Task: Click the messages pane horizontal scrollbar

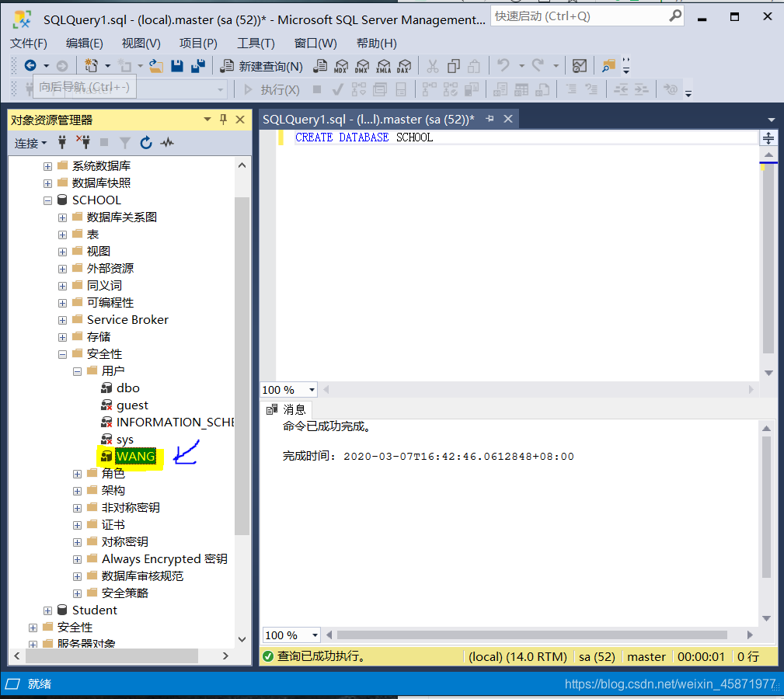Action: coord(531,635)
